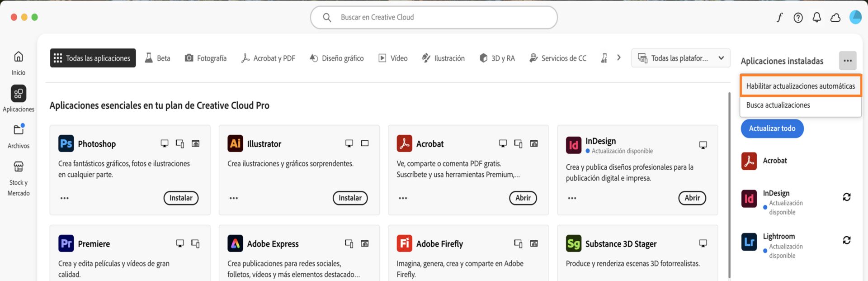Click the vertical scrollbar of app list
Image resolution: width=868 pixels, height=281 pixels.
coord(729,186)
